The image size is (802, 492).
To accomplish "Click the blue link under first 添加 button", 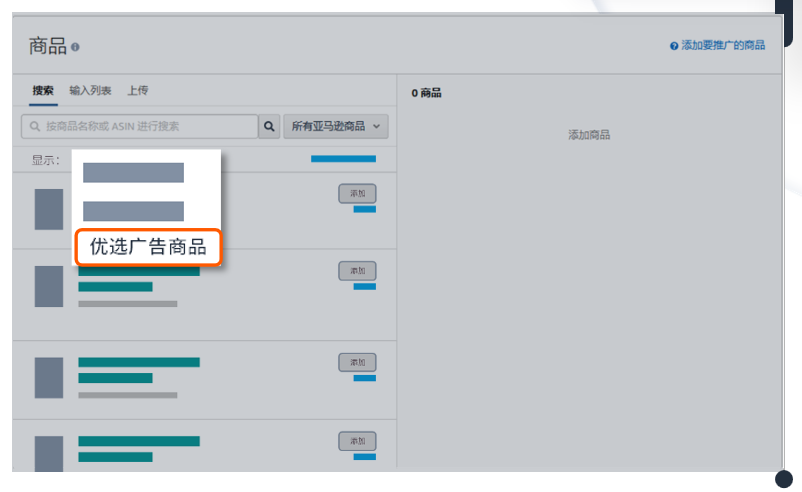I will tap(365, 209).
